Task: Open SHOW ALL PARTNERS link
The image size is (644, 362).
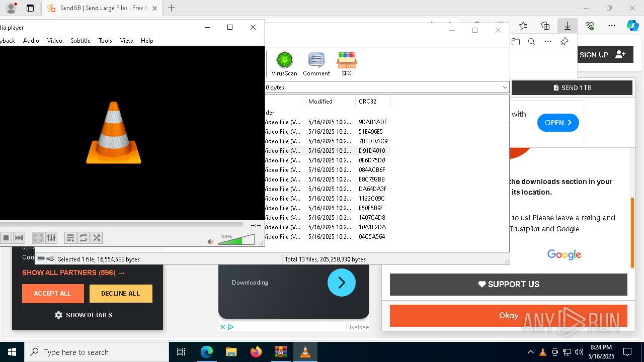Action: click(73, 273)
